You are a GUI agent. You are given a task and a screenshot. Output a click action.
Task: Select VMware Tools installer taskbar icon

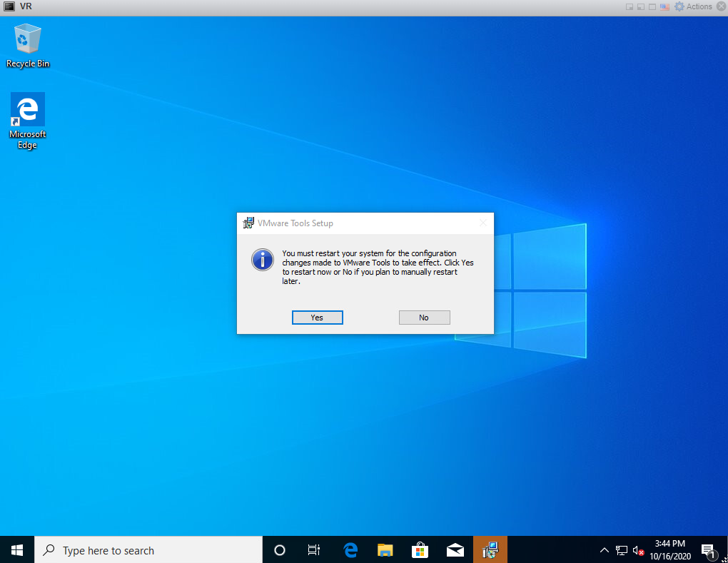[x=490, y=550]
